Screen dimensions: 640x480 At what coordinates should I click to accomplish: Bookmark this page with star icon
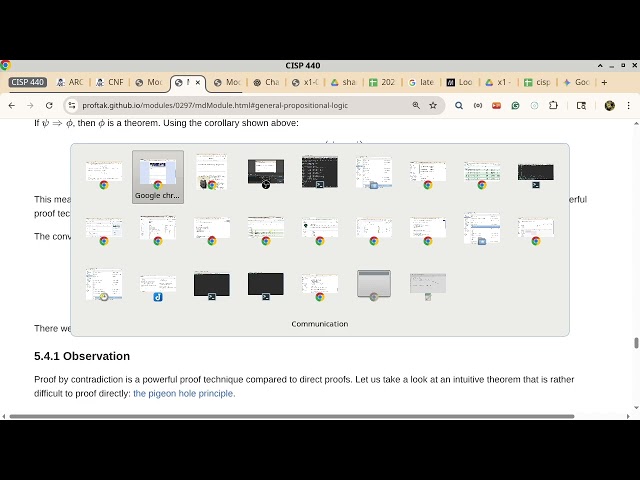pyautogui.click(x=433, y=105)
